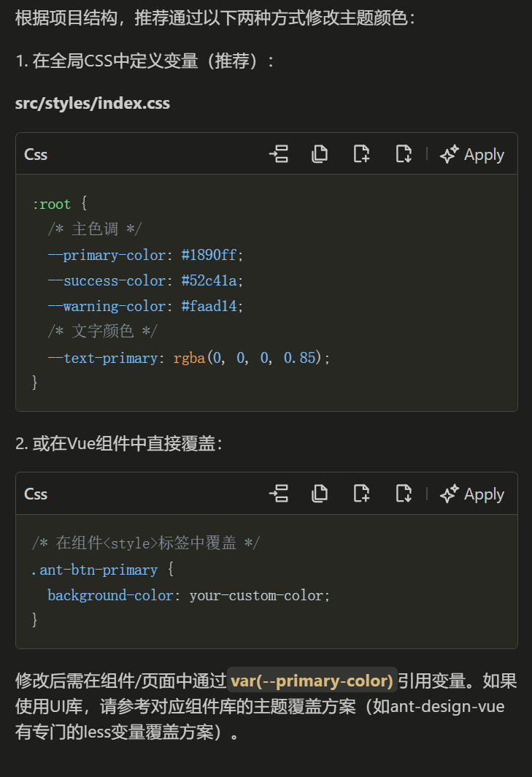Insert .ant-btn-primary code block into new file
Screen dimensions: 532x777
(361, 494)
